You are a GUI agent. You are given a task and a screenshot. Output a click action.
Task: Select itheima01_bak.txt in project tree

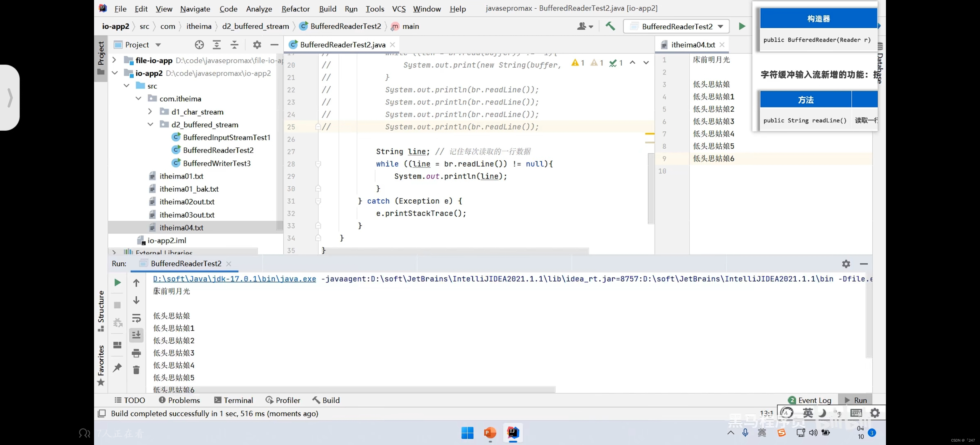(189, 189)
